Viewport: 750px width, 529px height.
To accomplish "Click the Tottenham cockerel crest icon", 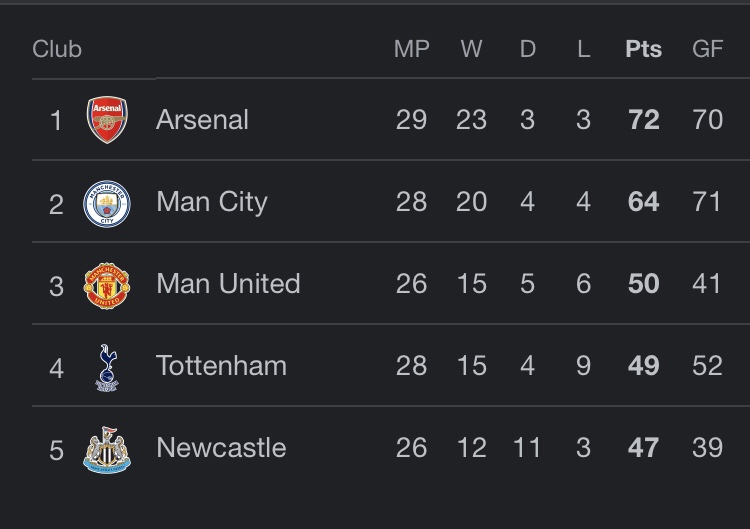I will point(106,367).
